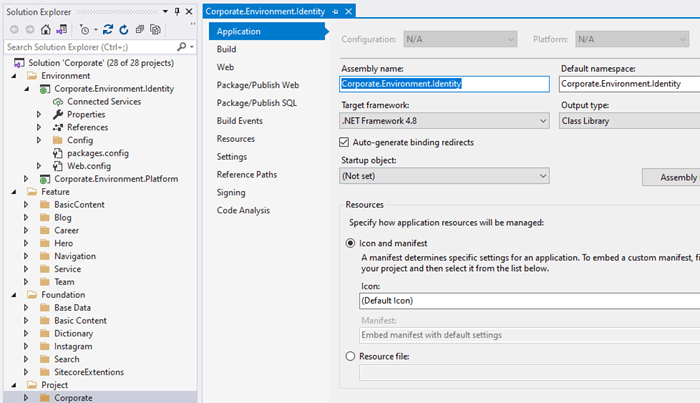The image size is (700, 403).
Task: Select the Instagram folder
Action: (73, 346)
